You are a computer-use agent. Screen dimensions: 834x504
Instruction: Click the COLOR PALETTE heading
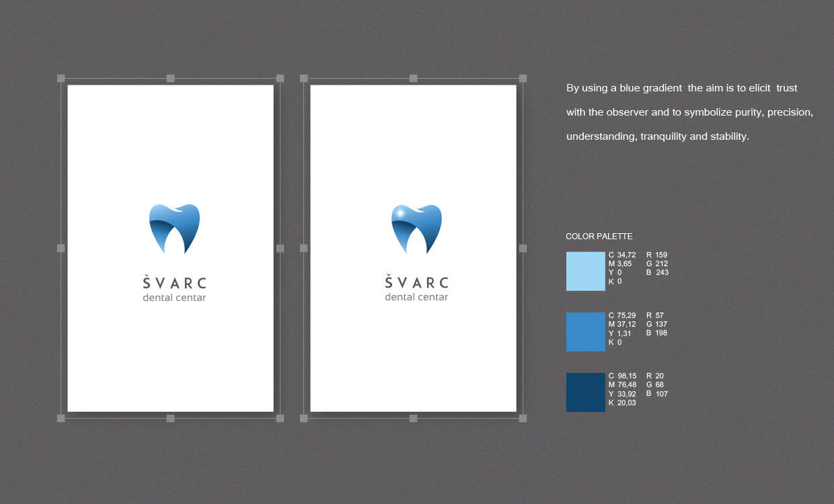click(x=599, y=237)
